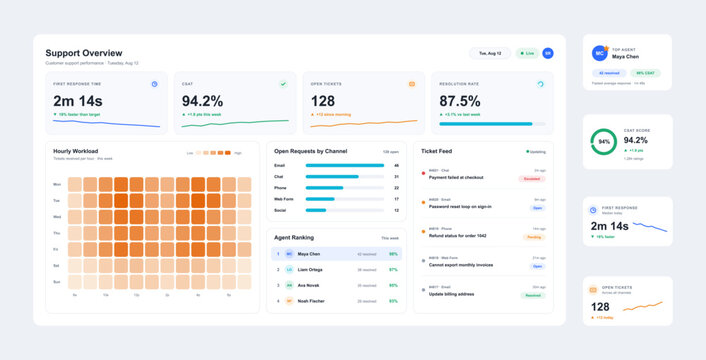The height and width of the screenshot is (360, 706).
Task: Open the This week filter in Agent Ranking
Action: (390, 238)
